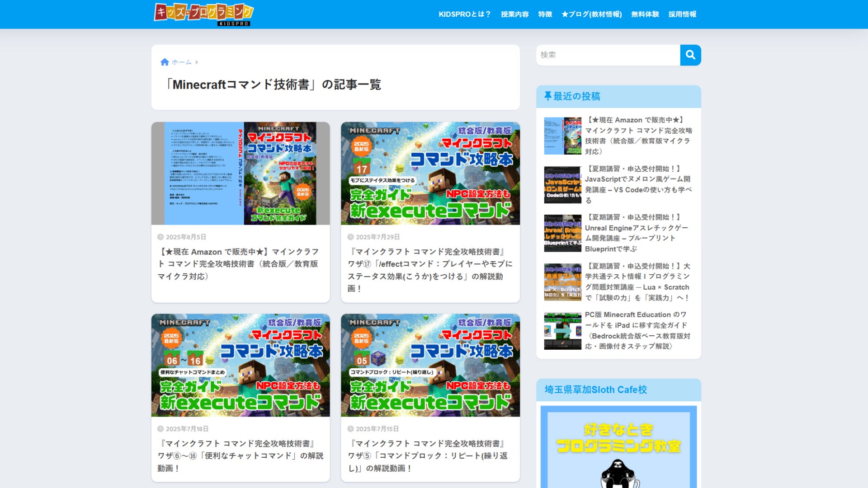The width and height of the screenshot is (868, 488).
Task: Open sidebar post Unreal Engineアスレチックゲーム開発講座
Action: tap(637, 233)
